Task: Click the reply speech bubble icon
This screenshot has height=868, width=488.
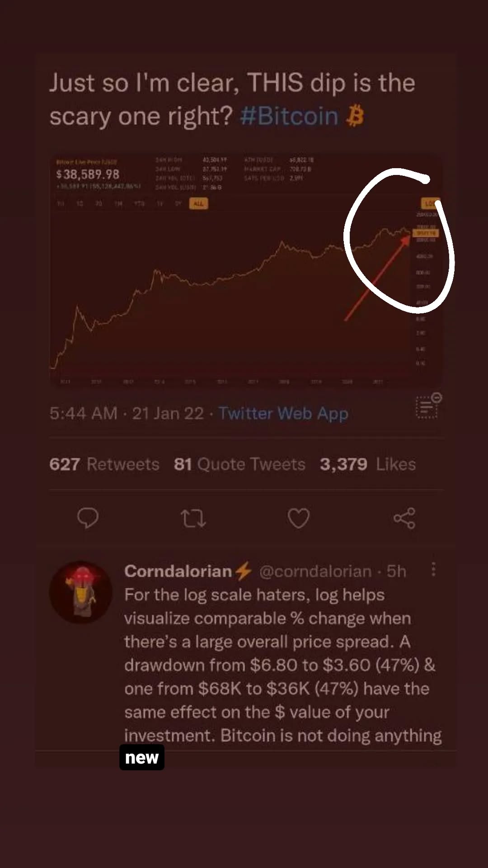Action: [88, 518]
